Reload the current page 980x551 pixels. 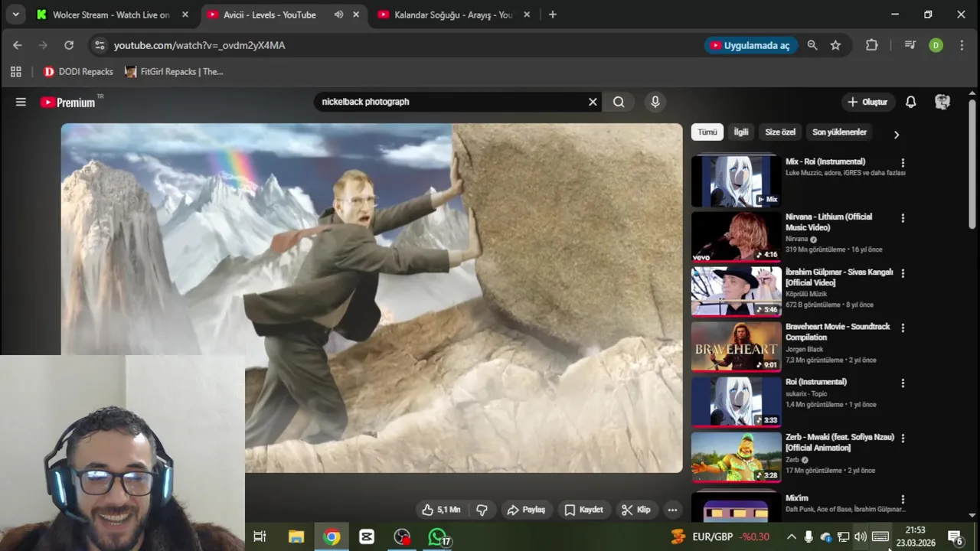pos(69,45)
